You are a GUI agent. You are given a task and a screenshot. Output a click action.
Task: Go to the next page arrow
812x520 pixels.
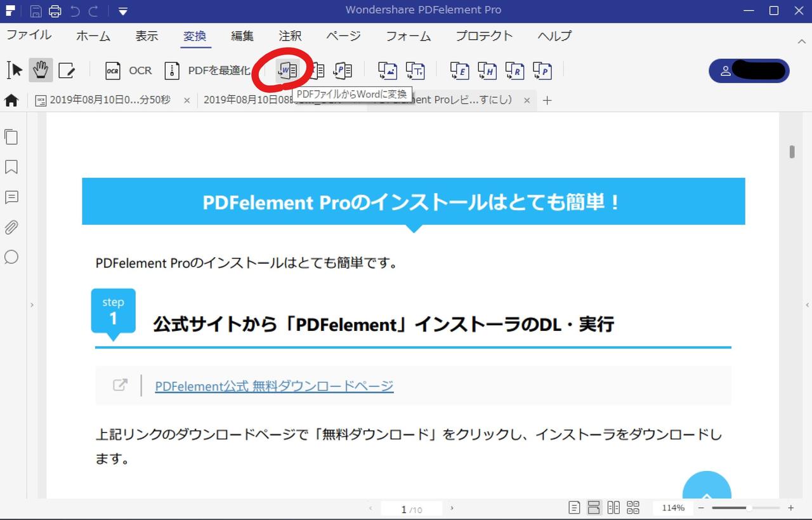452,508
